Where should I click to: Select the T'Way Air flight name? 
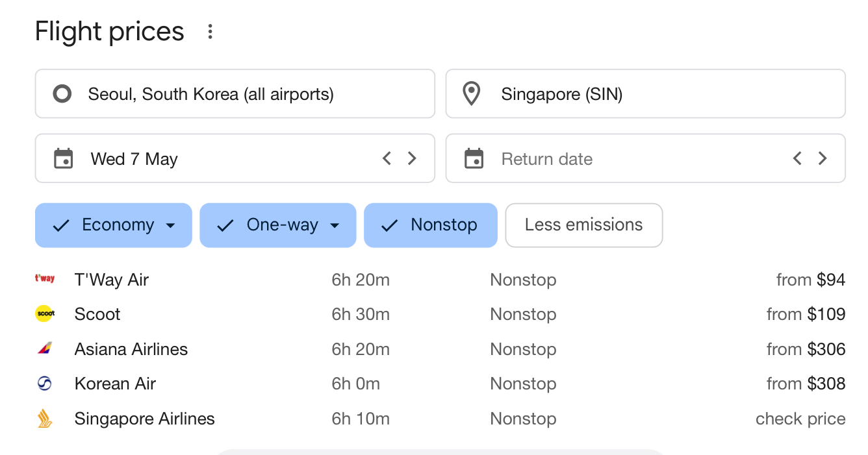[112, 280]
